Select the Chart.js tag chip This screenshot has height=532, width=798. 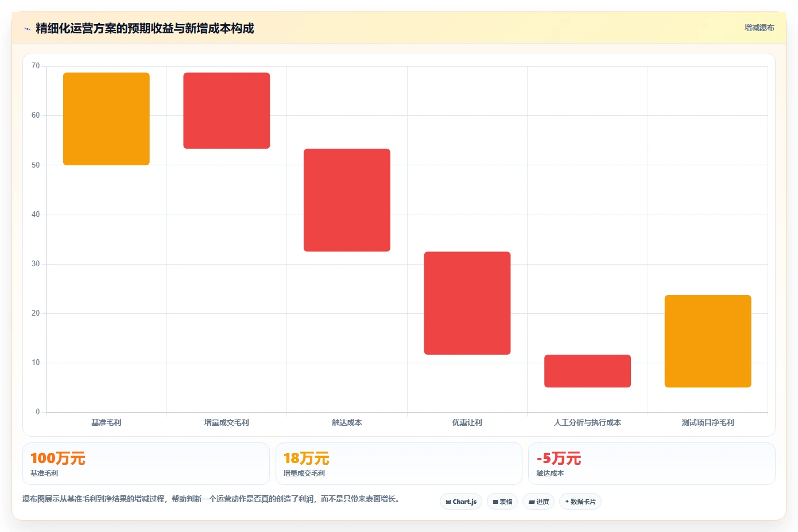461,502
